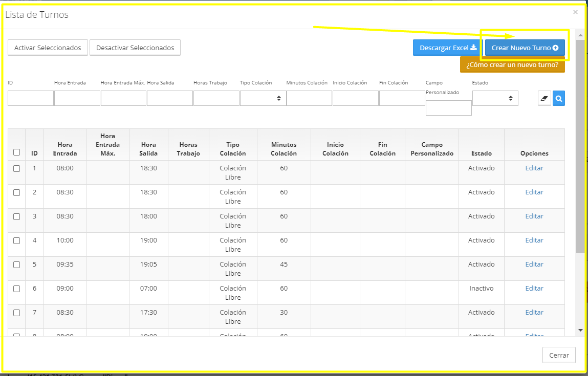Open the Tipo Colación filter dropdown

click(263, 98)
